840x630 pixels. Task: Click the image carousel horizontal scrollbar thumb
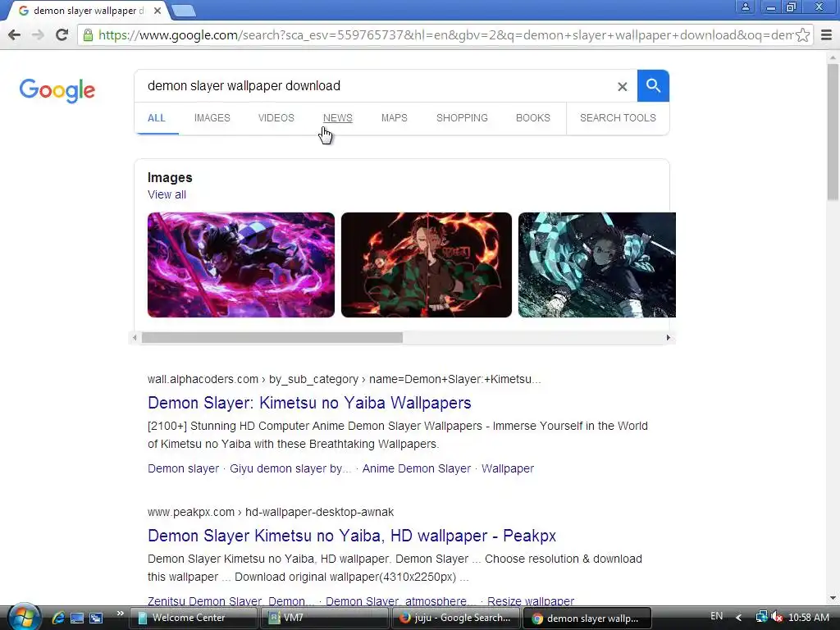(272, 337)
